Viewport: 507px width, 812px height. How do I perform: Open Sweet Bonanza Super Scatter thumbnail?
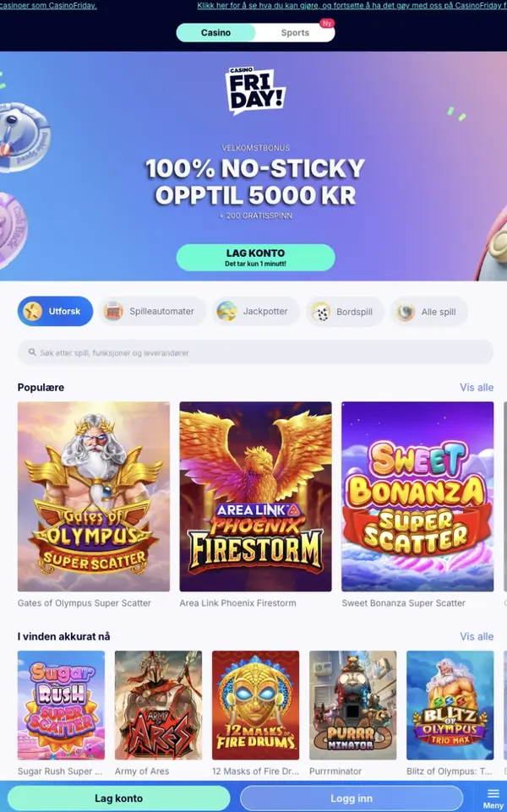click(x=417, y=497)
